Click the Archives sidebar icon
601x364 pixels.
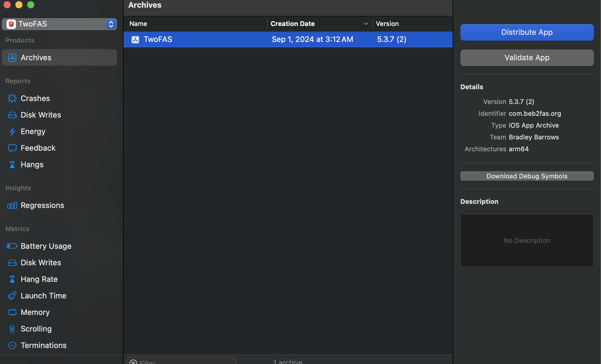click(x=12, y=58)
